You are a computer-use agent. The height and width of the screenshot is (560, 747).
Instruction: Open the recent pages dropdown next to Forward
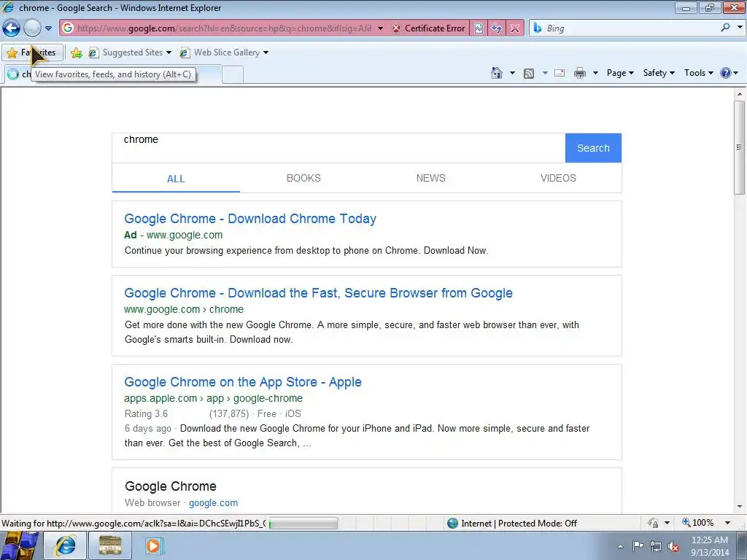(48, 28)
